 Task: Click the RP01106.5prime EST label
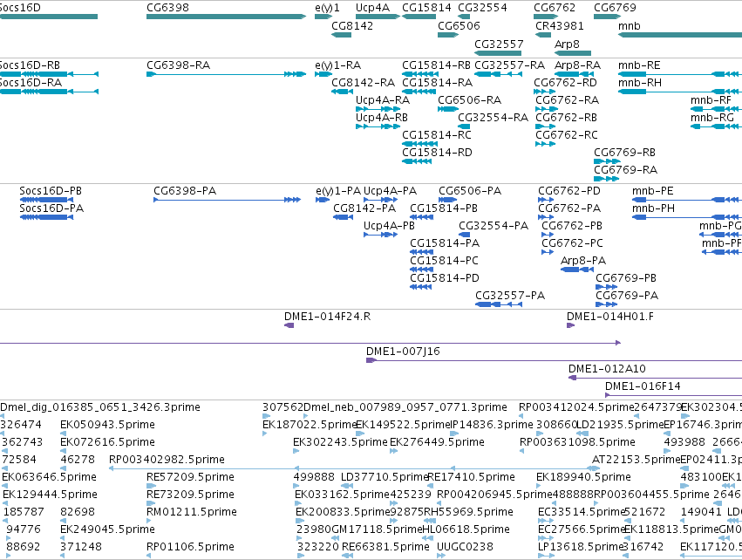coord(190,547)
